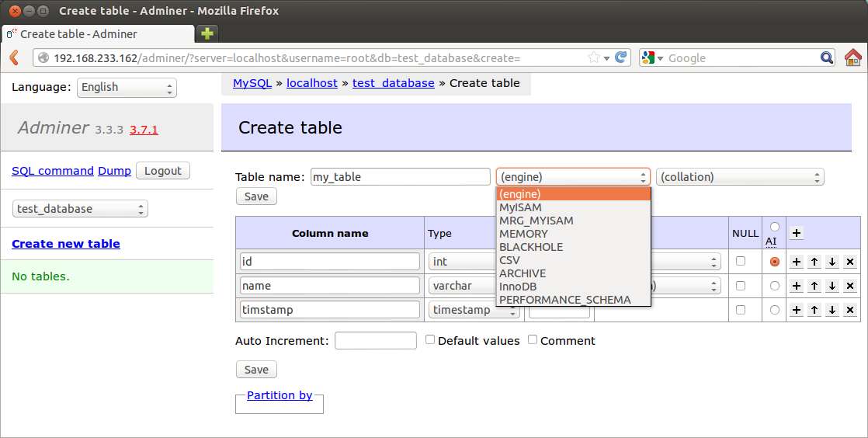The image size is (868, 438).
Task: Follow the localhost breadcrumb link
Action: (311, 83)
